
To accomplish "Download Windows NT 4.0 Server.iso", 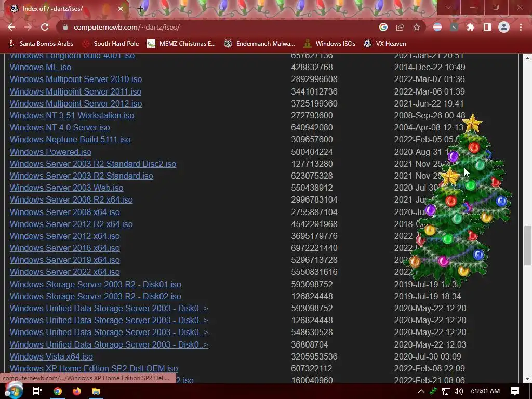I will point(60,128).
